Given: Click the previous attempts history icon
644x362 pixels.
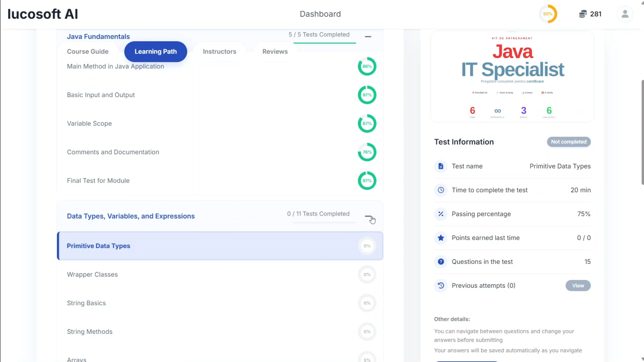Looking at the screenshot, I should [441, 285].
